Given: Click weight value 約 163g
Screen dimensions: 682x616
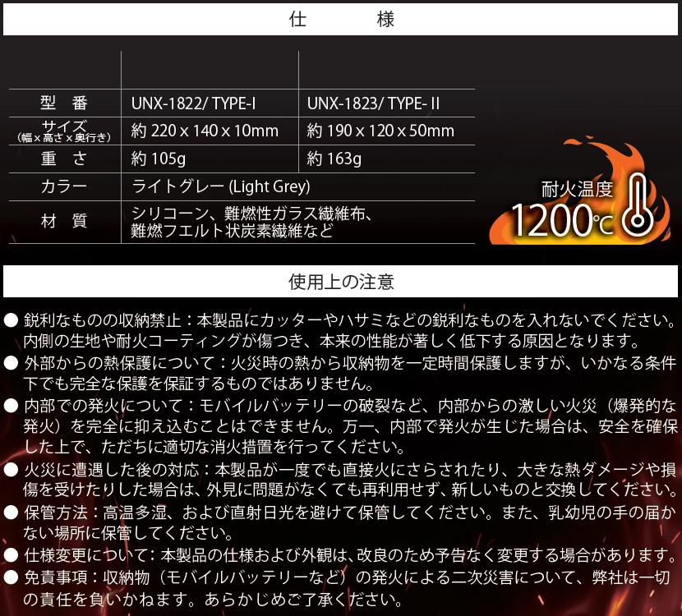Looking at the screenshot, I should [334, 159].
